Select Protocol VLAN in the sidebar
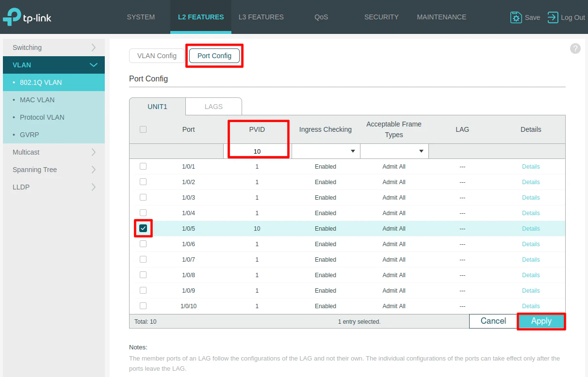This screenshot has width=588, height=377. (x=54, y=117)
